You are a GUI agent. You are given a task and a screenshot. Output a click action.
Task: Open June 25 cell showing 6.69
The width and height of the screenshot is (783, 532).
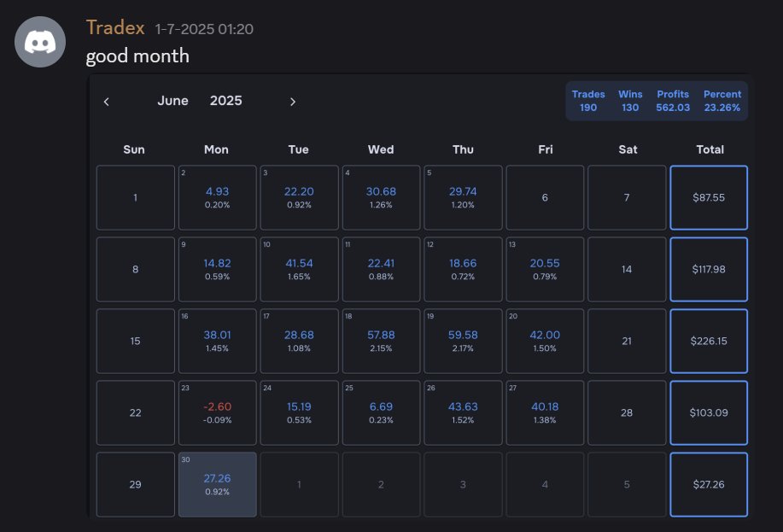click(x=381, y=412)
